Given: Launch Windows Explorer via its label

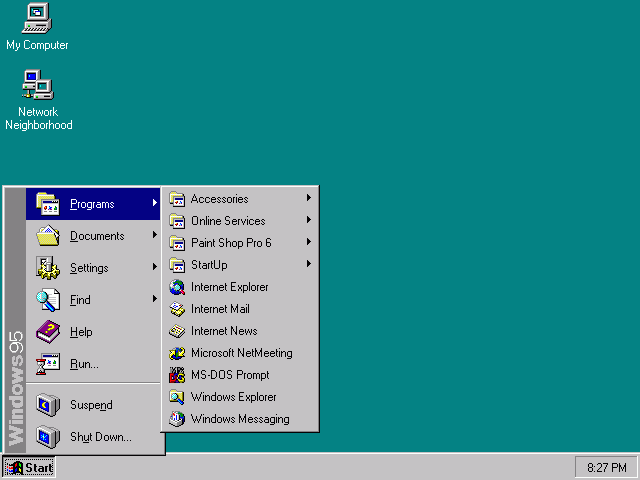Looking at the screenshot, I should 233,397.
